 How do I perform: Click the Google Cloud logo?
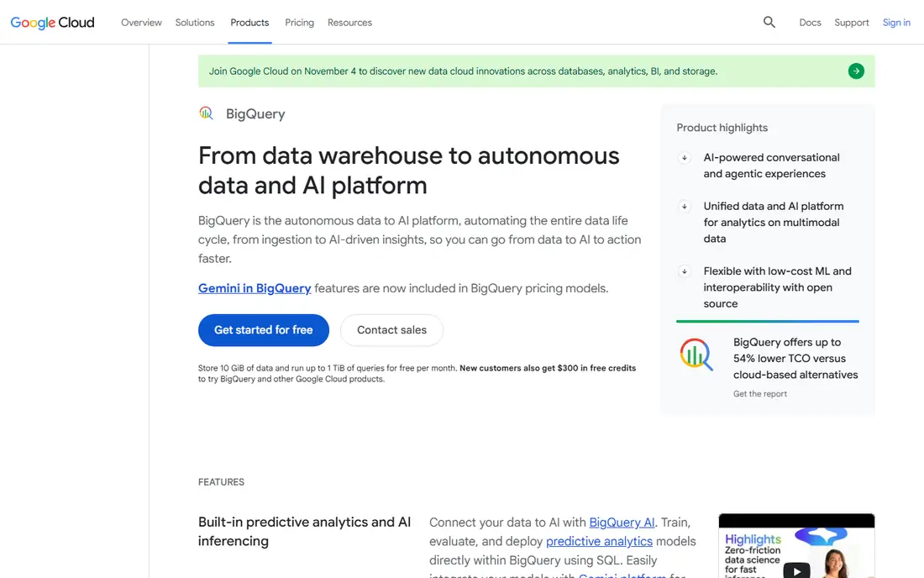pos(52,23)
